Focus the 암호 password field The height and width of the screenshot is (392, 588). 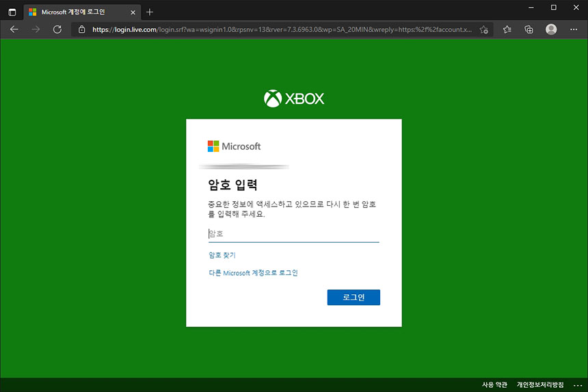293,234
